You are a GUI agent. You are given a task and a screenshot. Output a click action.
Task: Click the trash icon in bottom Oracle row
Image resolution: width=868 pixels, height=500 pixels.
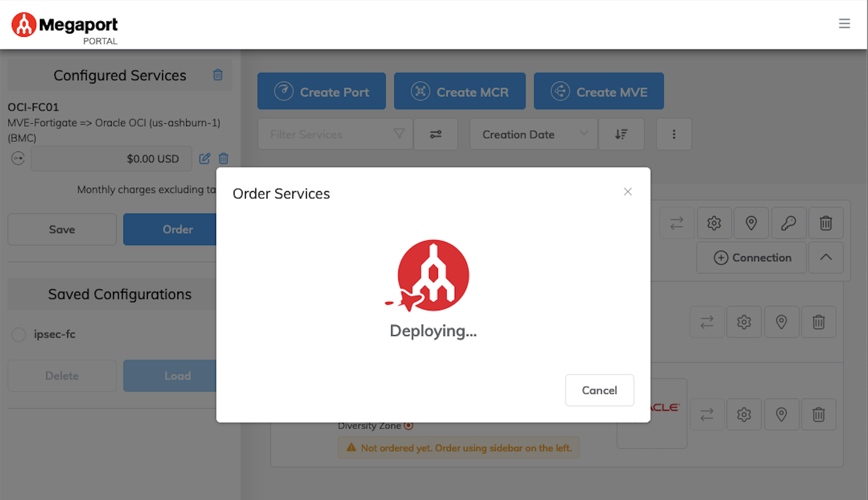pyautogui.click(x=818, y=414)
